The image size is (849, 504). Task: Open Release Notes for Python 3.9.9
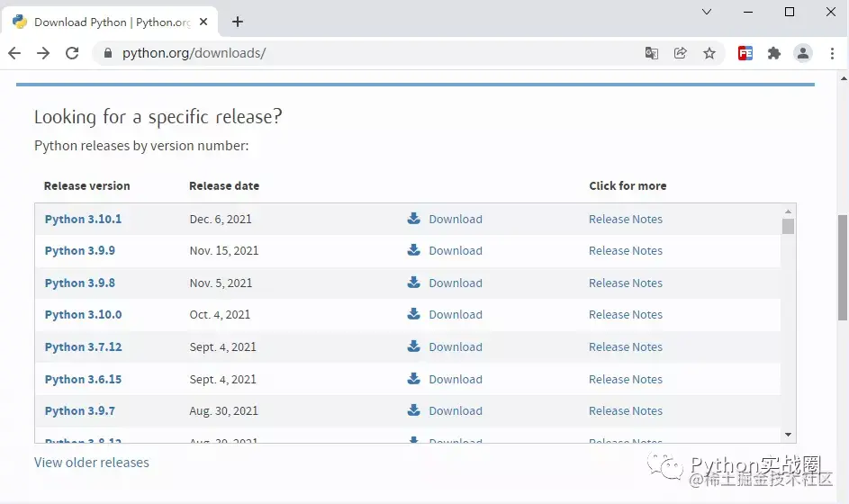point(626,250)
